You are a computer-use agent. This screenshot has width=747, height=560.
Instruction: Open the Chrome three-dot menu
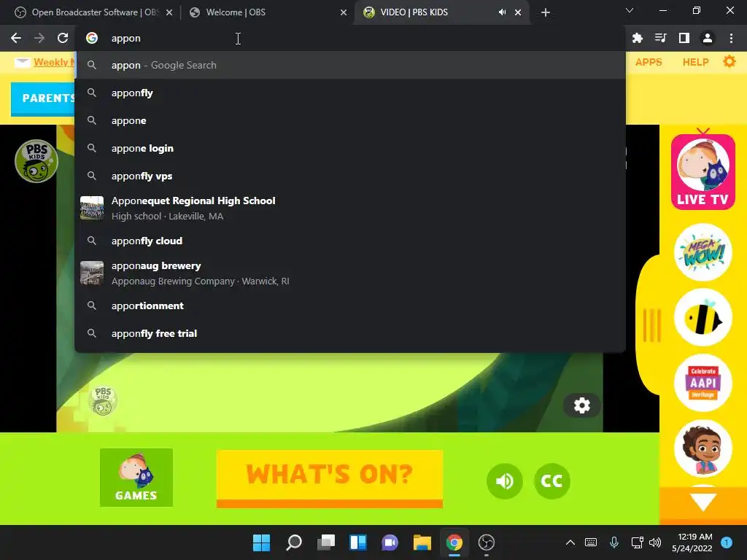(x=731, y=38)
